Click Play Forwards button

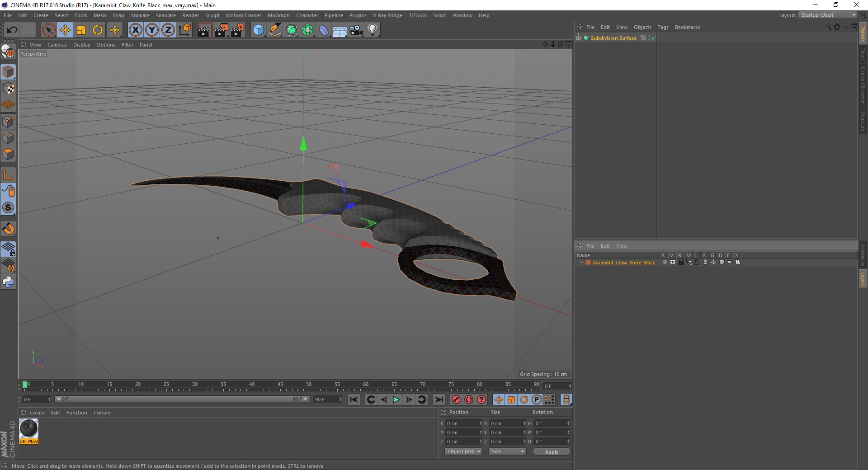coord(396,399)
